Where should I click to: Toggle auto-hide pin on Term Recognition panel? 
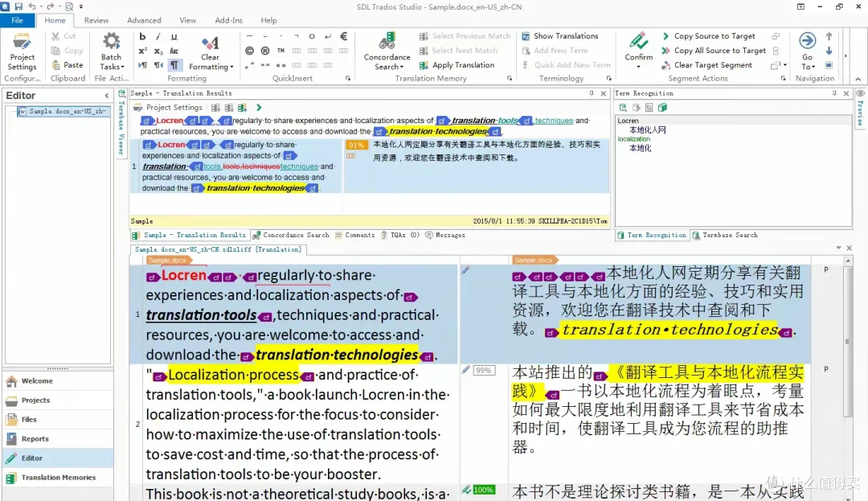pos(834,93)
